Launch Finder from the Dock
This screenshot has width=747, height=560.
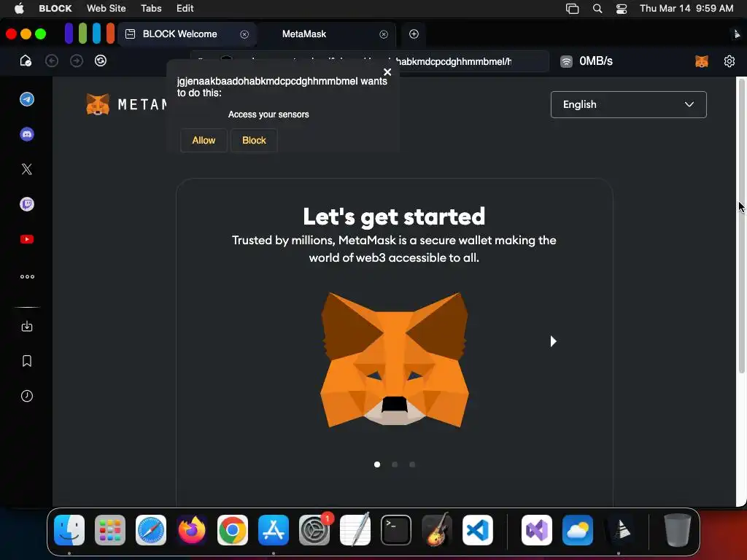69,530
